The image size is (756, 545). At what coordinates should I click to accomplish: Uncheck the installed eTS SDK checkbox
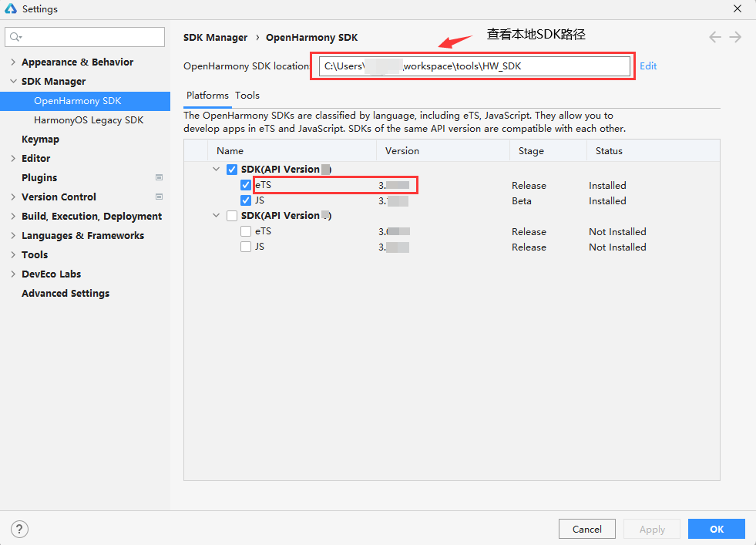tap(246, 185)
